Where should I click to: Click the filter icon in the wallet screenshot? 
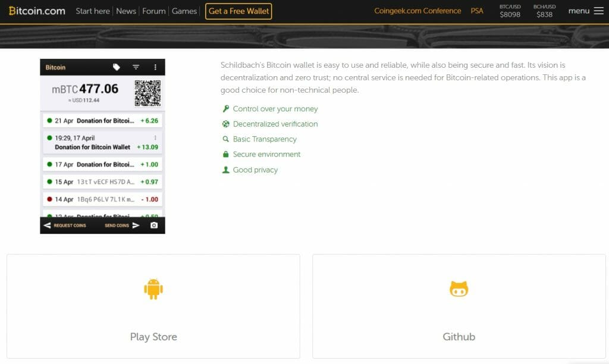136,67
